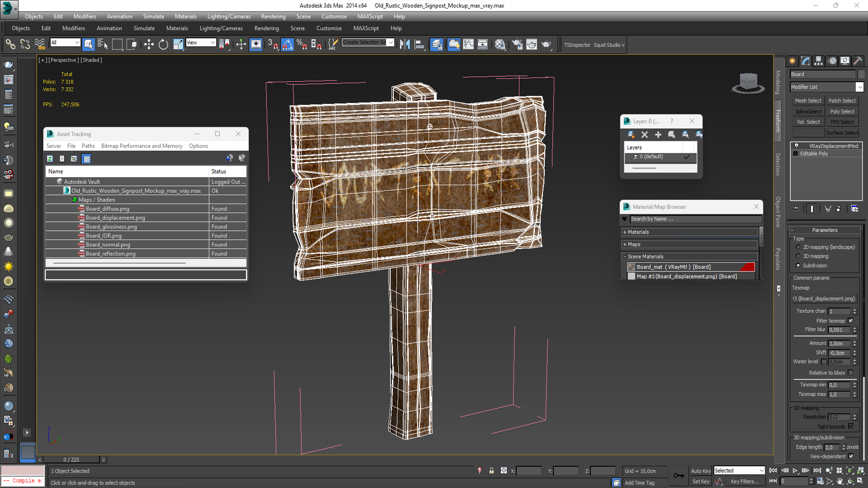Activate the Rotate tool icon
Viewport: 868px width, 488px height.
[163, 44]
